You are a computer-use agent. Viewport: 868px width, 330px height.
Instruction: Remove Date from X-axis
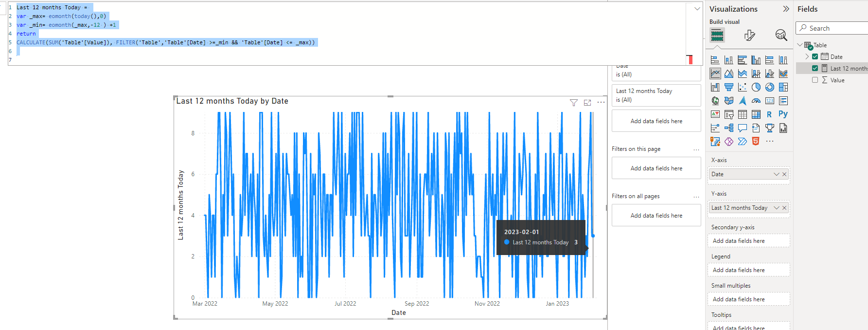(x=784, y=174)
